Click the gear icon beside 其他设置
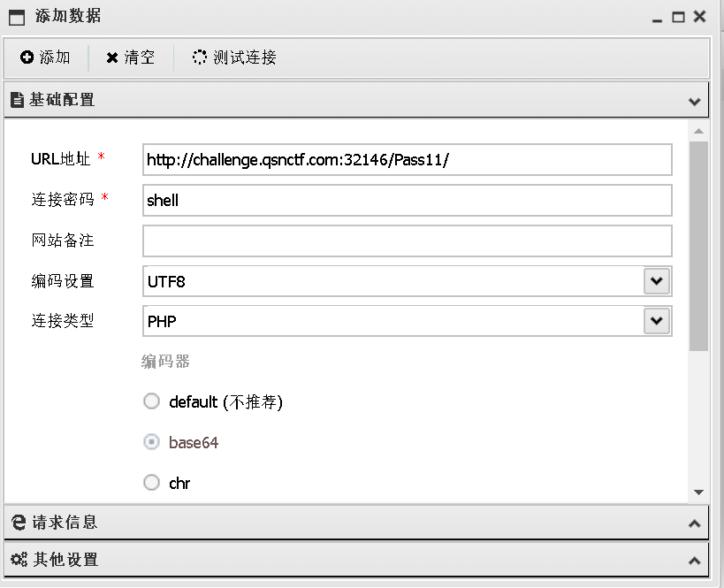The width and height of the screenshot is (724, 588). click(x=19, y=560)
